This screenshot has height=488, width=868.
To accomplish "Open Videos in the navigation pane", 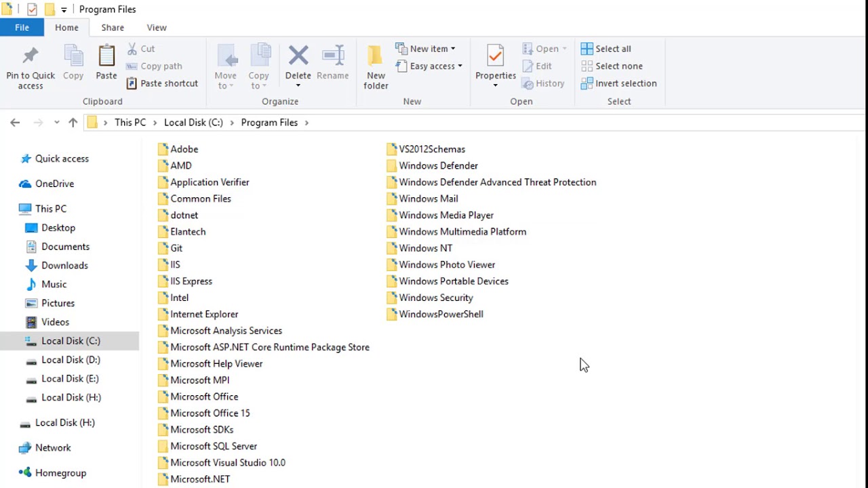I will pos(47,322).
